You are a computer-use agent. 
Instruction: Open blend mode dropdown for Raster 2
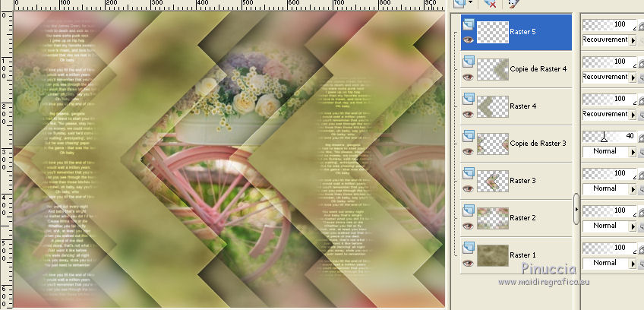point(633,226)
